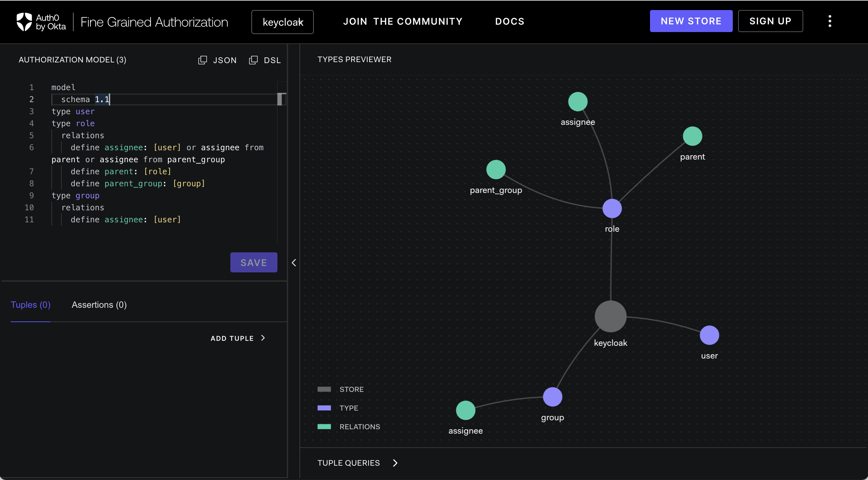The image size is (868, 480).
Task: Click the Authorization Model (3) heading
Action: (x=72, y=60)
